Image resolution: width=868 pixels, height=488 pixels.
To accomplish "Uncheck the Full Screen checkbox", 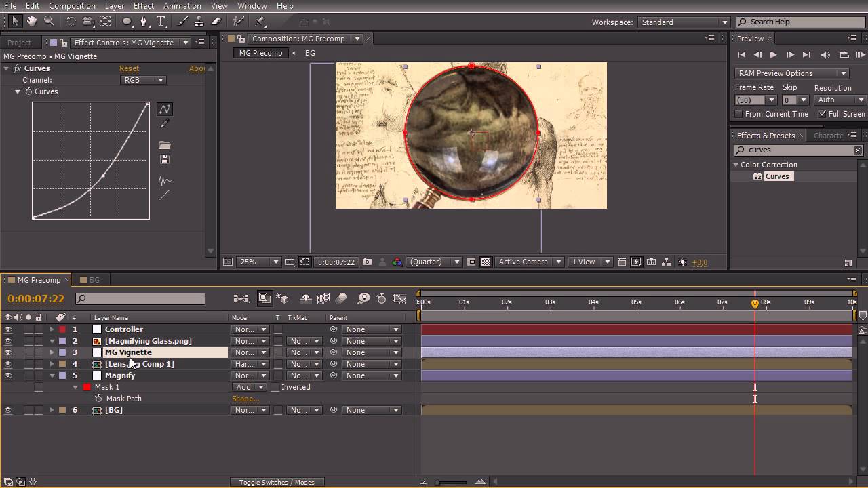I will (x=822, y=114).
